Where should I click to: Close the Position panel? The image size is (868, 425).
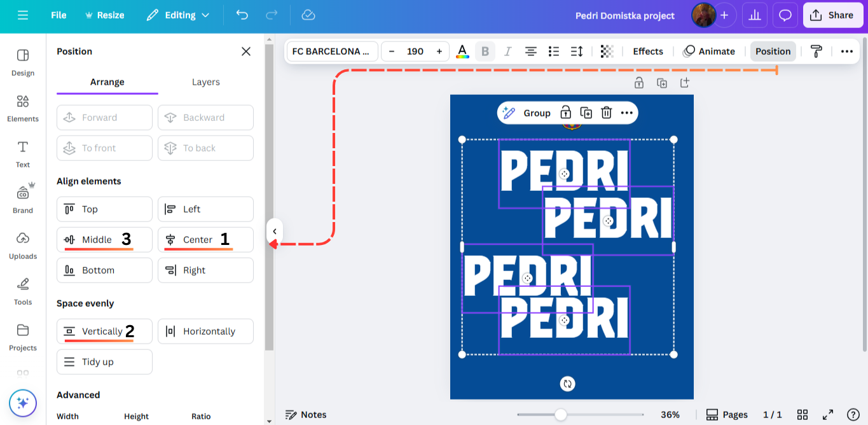tap(246, 52)
